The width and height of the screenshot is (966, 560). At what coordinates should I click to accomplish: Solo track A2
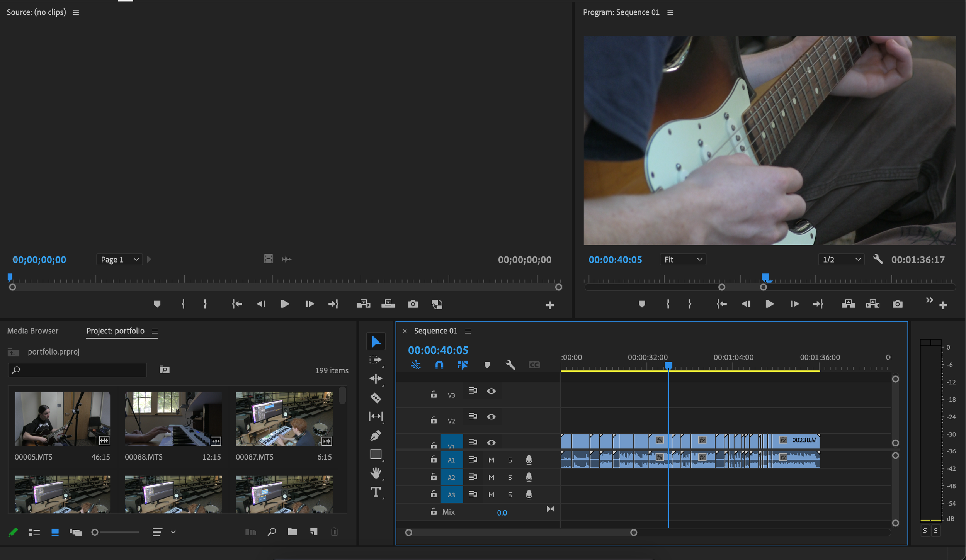click(510, 478)
